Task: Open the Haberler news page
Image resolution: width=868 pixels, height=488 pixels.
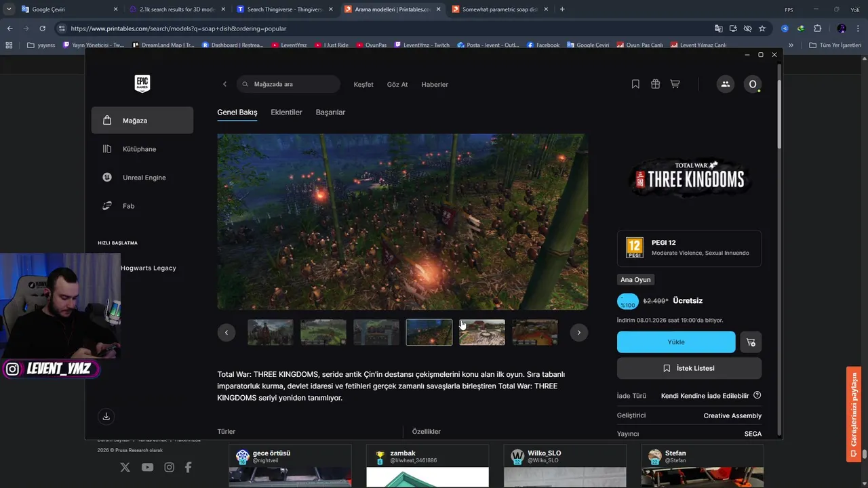Action: pos(435,85)
